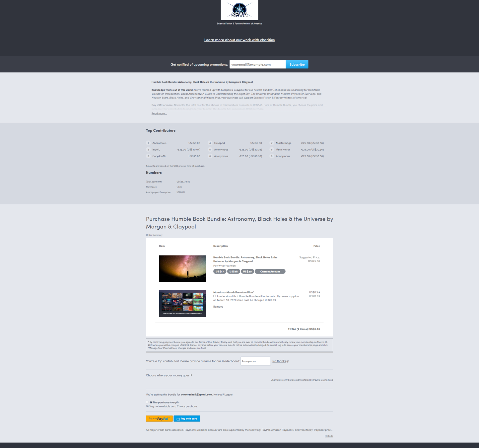This screenshot has width=479, height=448.
Task: Click 'Gifting not available on a Choice purchase' text
Action: click(171, 406)
